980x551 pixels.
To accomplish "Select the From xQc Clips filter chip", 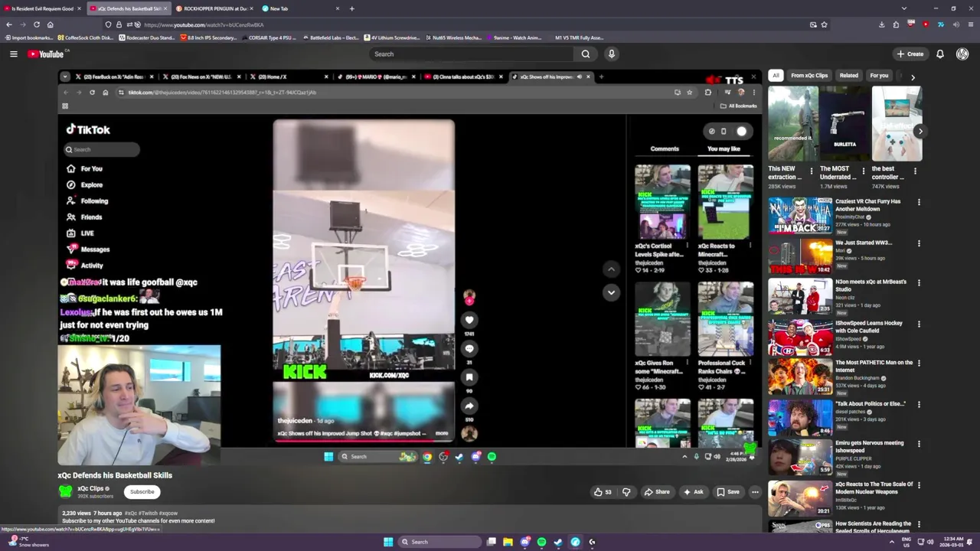I will tap(809, 76).
